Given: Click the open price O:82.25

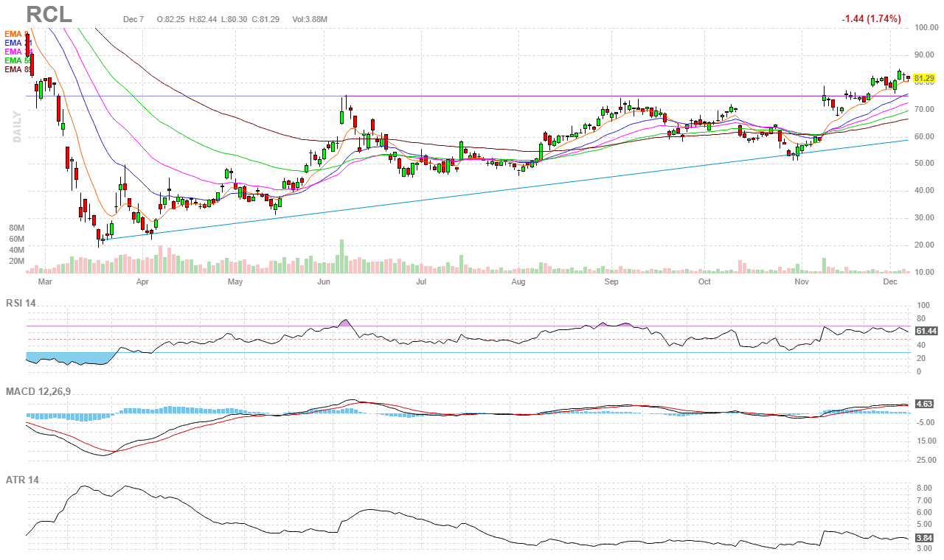Looking at the screenshot, I should [171, 19].
